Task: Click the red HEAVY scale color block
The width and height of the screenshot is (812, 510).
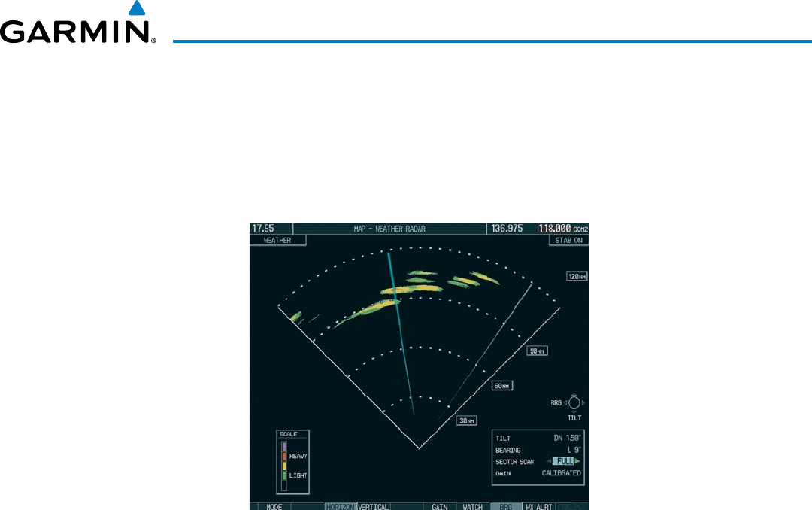Action: pyautogui.click(x=283, y=456)
